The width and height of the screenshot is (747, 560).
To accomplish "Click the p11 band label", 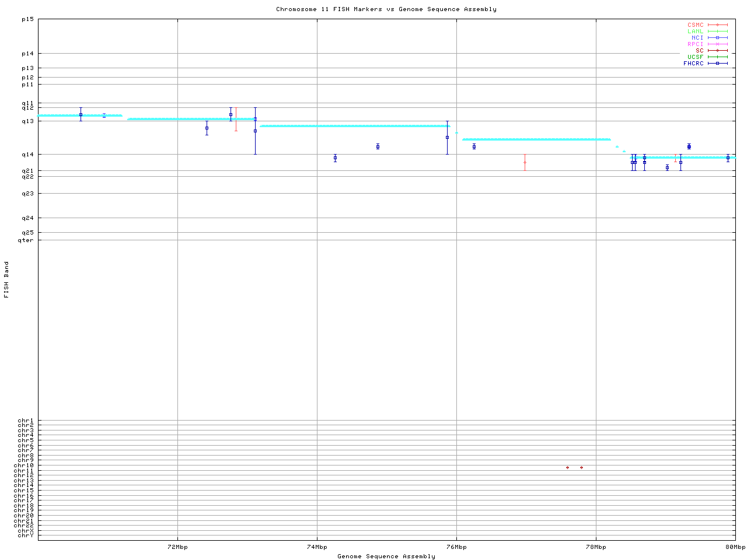I will pos(28,85).
